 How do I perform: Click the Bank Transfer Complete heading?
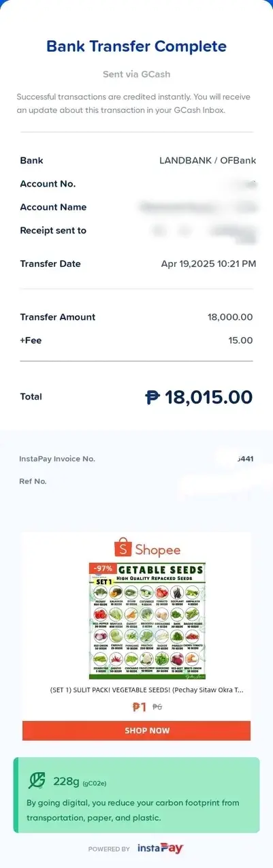coord(136,46)
